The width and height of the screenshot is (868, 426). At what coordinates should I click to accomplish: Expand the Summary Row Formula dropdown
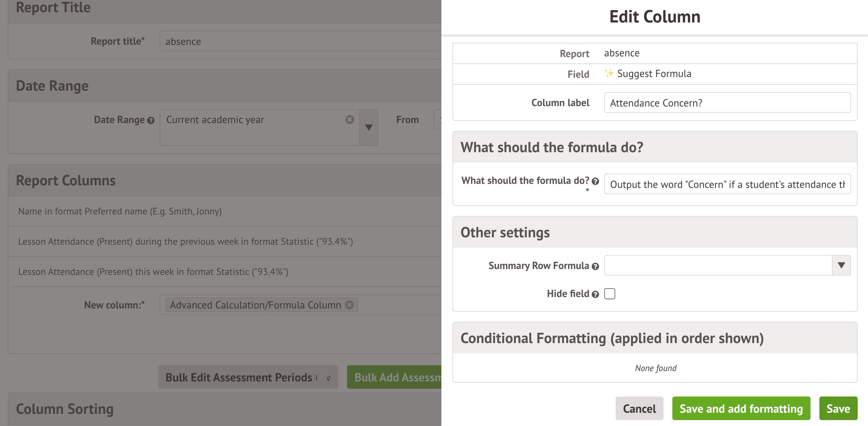click(x=841, y=265)
